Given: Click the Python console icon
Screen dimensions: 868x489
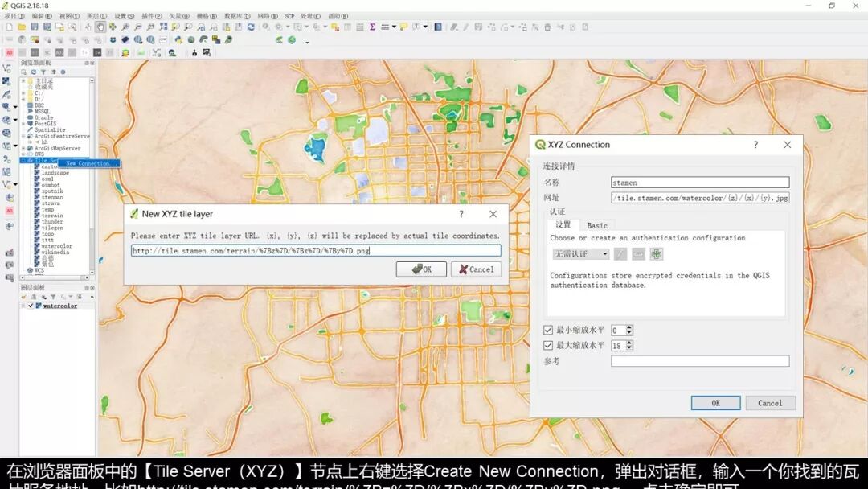Looking at the screenshot, I should 178,40.
